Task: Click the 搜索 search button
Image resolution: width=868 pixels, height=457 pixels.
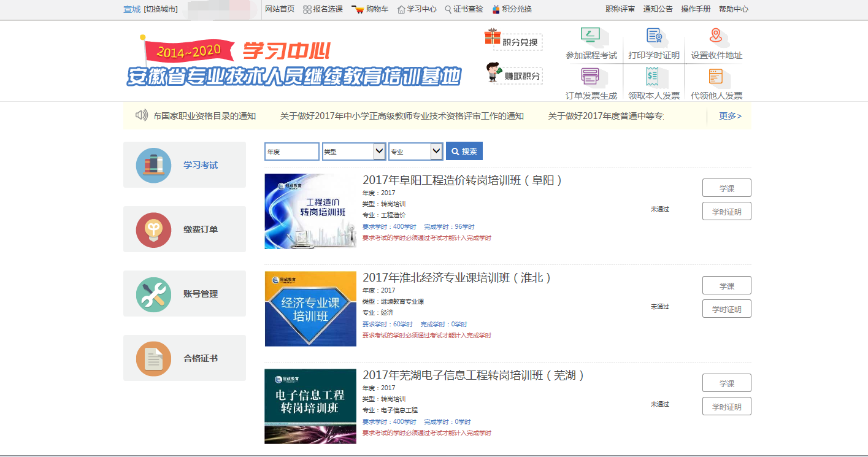Action: point(464,151)
